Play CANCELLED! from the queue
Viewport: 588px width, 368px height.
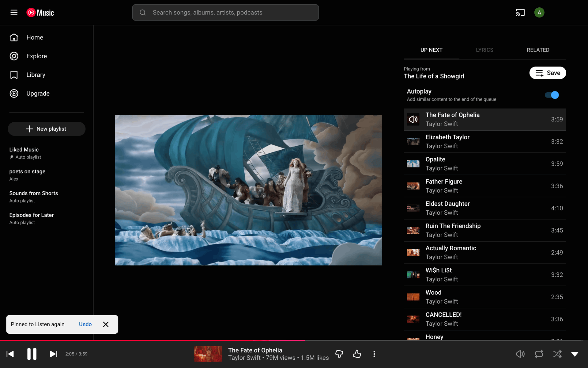point(485,319)
